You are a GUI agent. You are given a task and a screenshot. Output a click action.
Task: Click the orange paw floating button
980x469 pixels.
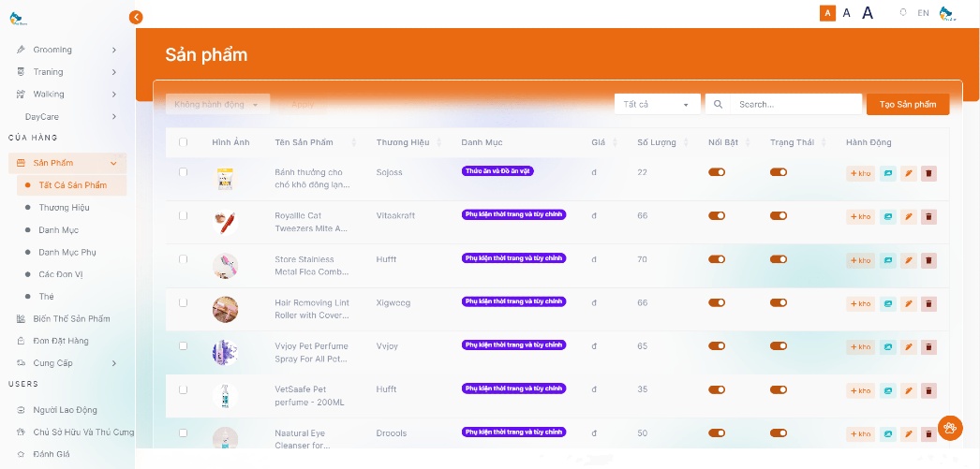(949, 428)
